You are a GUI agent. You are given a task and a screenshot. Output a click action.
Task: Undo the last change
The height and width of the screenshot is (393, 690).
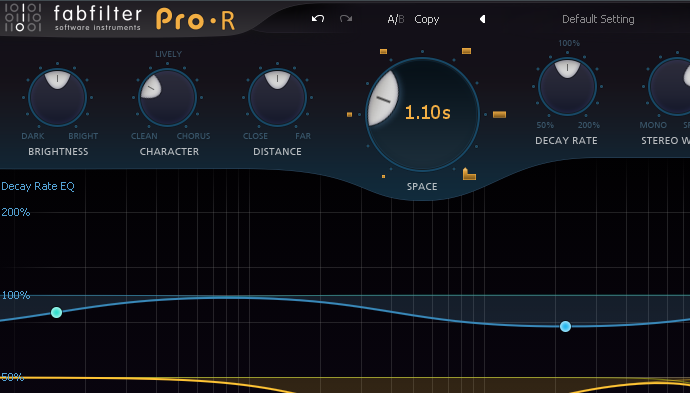point(318,18)
